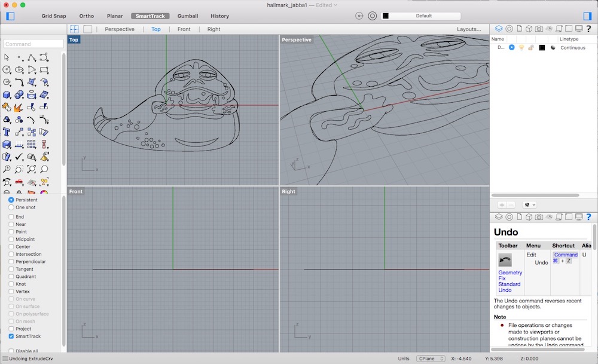Follow the Geometry Fix toolbar link
This screenshot has height=364, width=598.
[x=510, y=276]
